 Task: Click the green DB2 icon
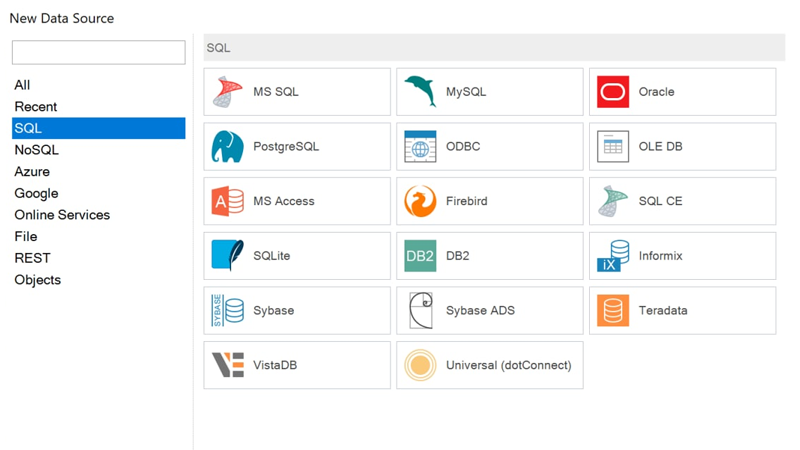coord(420,256)
